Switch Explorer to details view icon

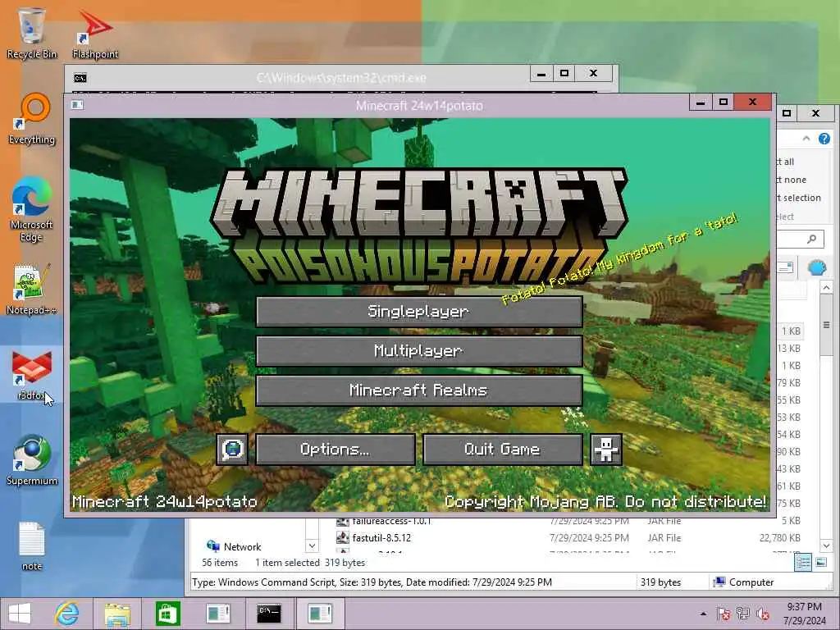[803, 563]
